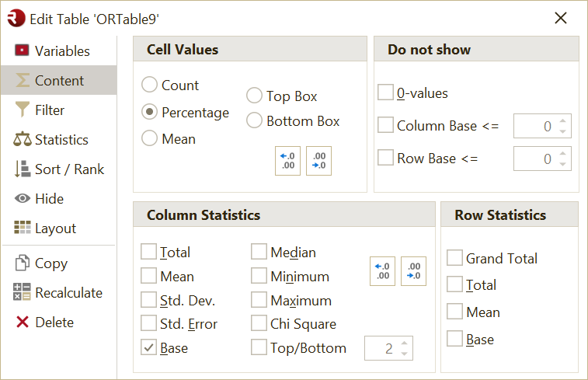Enable the Chi Square checkbox
Viewport: 588px width, 380px height.
pyautogui.click(x=259, y=324)
